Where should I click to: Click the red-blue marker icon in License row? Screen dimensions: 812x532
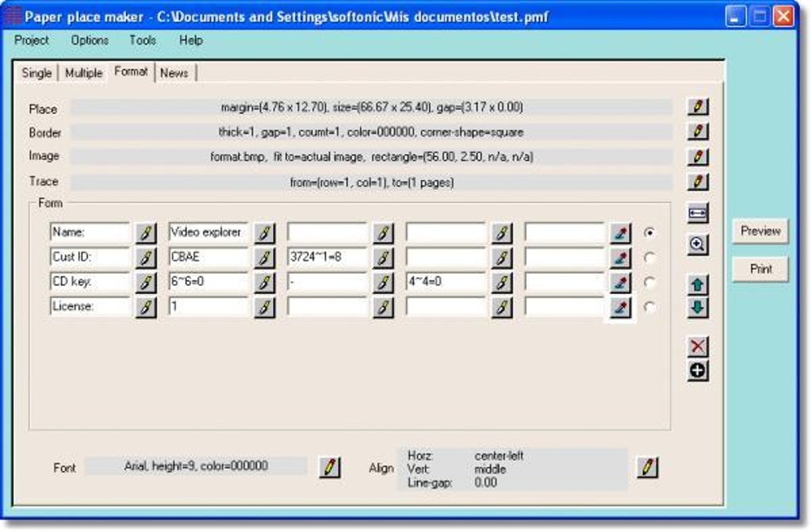(x=620, y=307)
